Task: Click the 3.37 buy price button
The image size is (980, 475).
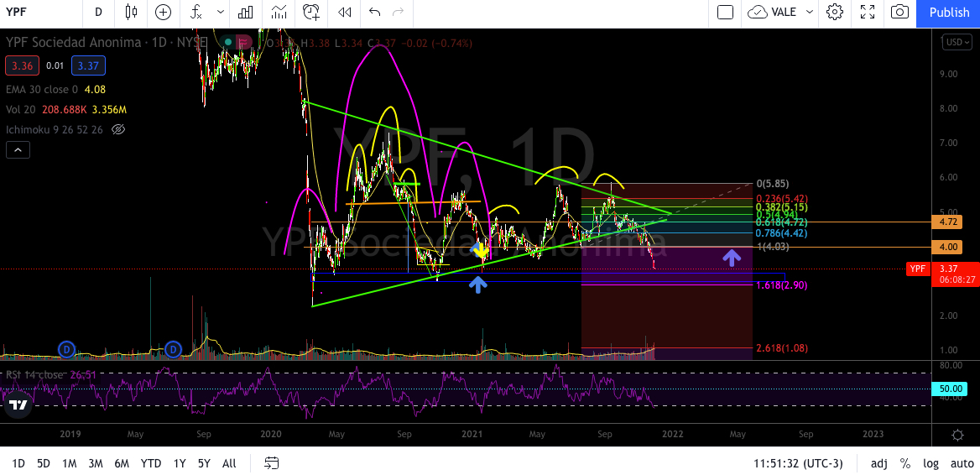Action: 88,65
